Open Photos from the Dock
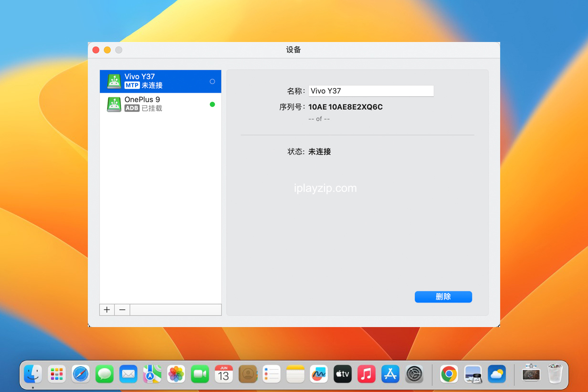The height and width of the screenshot is (392, 588). pyautogui.click(x=176, y=374)
